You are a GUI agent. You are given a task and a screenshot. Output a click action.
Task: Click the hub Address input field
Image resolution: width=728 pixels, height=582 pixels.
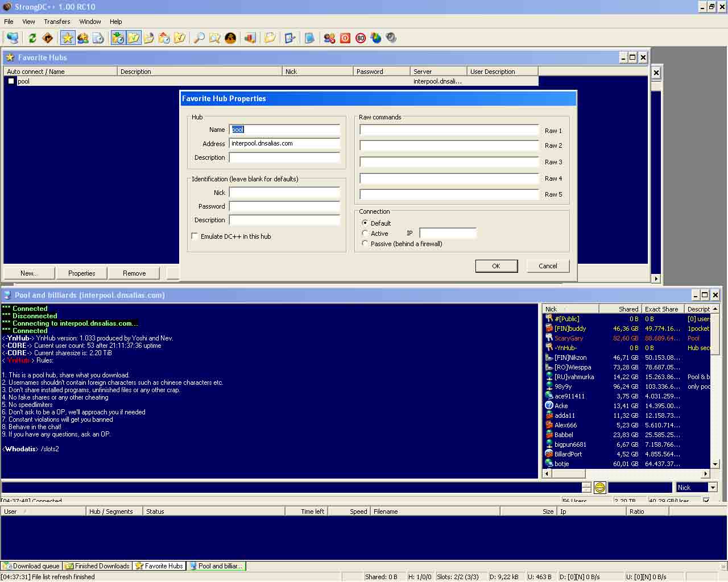284,143
